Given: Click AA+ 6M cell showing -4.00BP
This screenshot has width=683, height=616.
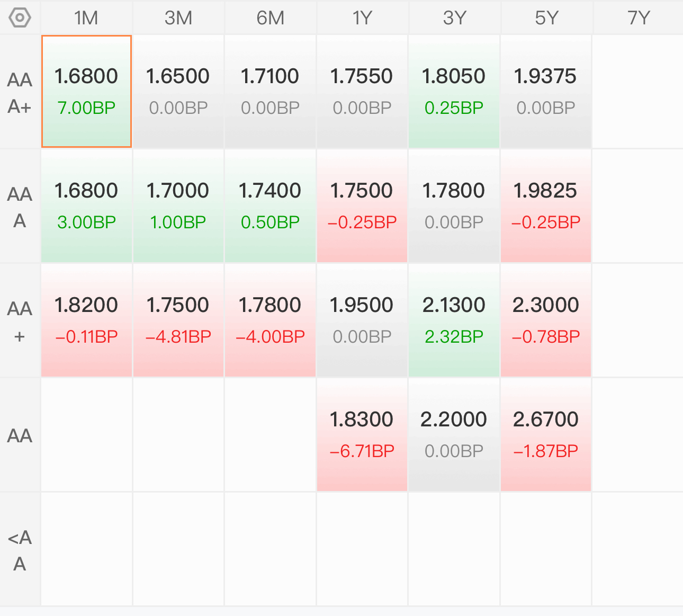Looking at the screenshot, I should click(270, 320).
